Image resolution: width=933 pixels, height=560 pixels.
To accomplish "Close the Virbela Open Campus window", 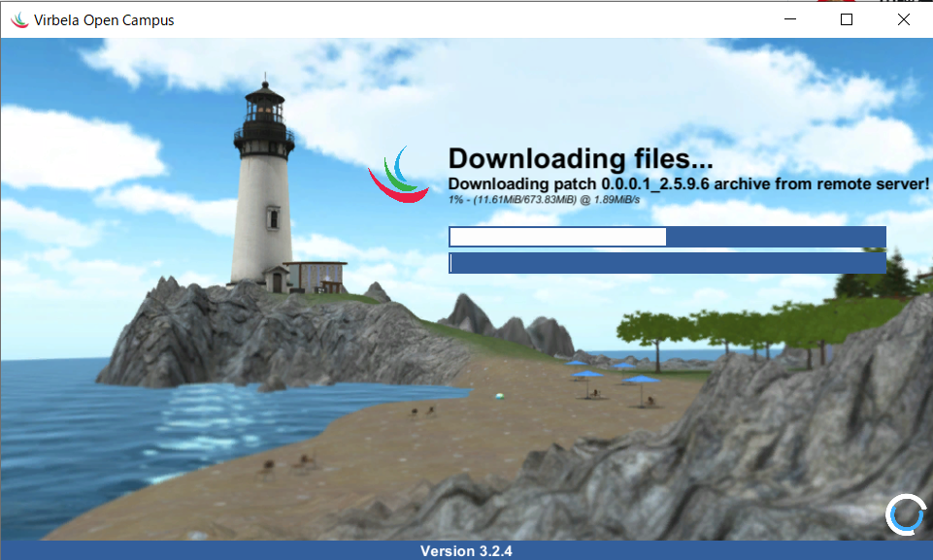I will pos(904,19).
